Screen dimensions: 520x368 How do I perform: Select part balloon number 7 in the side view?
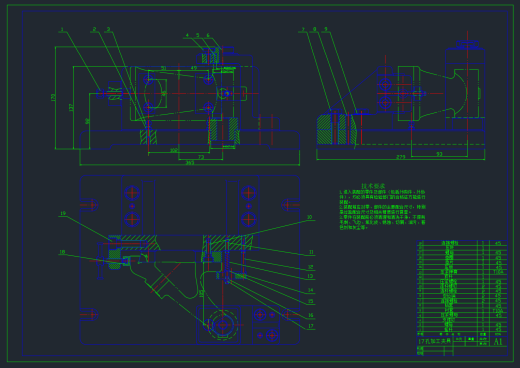tap(303, 29)
